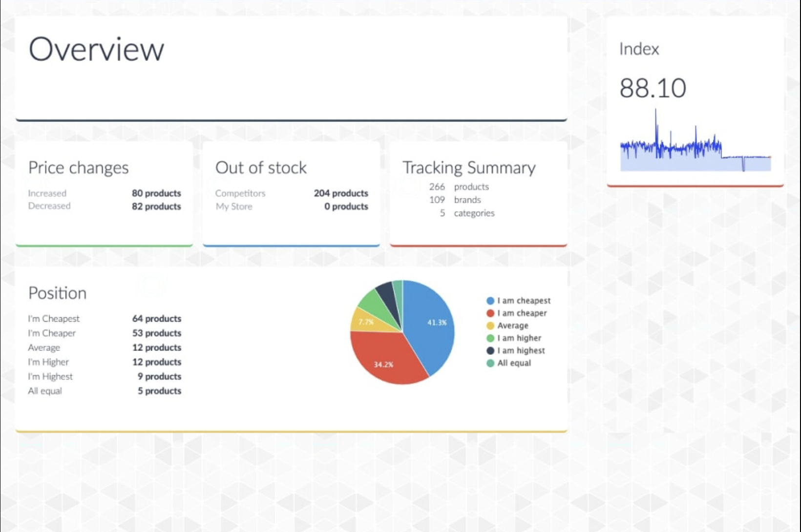Click the Overview heading
Screen dimensions: 801x532
point(96,49)
